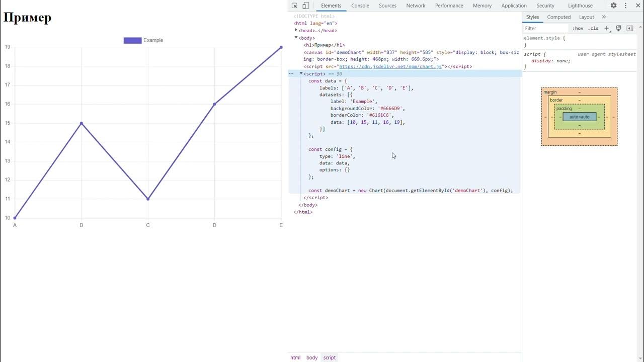Toggle the :hov element state button
The height and width of the screenshot is (362, 644).
pyautogui.click(x=578, y=28)
